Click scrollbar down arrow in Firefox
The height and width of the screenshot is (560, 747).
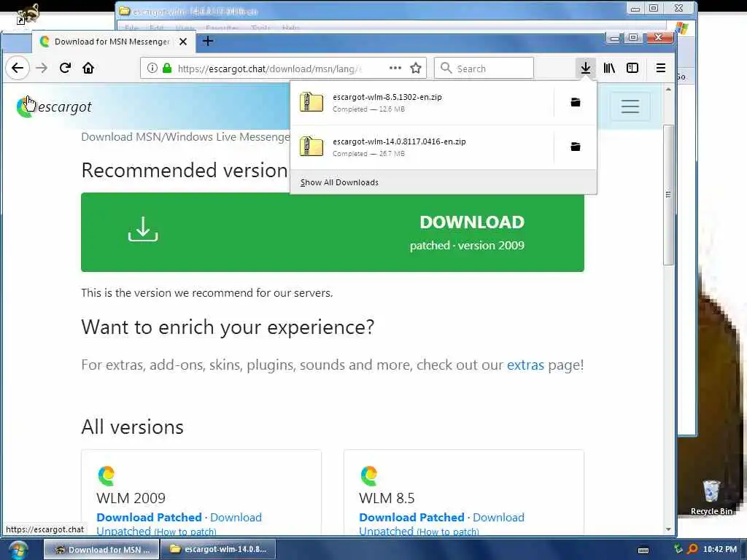668,529
